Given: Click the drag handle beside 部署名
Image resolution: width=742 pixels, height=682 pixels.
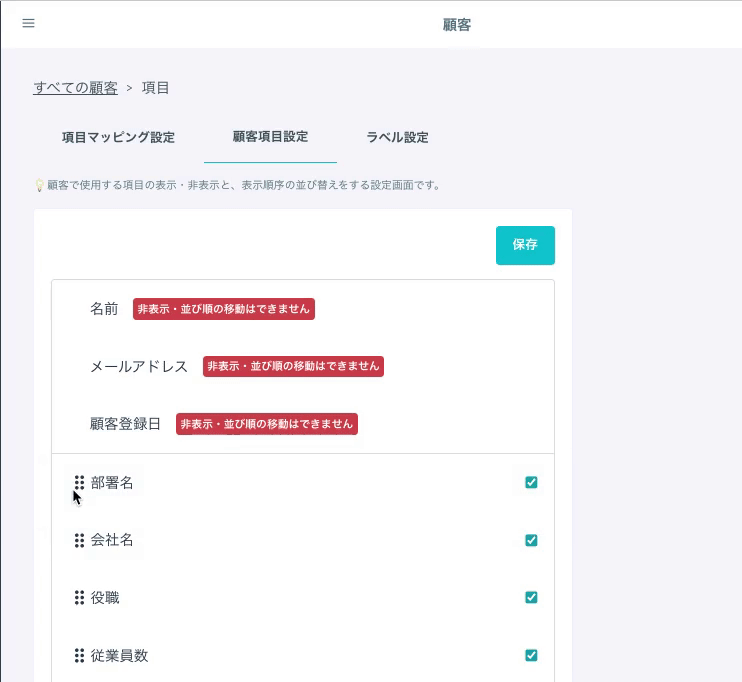Looking at the screenshot, I should [x=80, y=482].
